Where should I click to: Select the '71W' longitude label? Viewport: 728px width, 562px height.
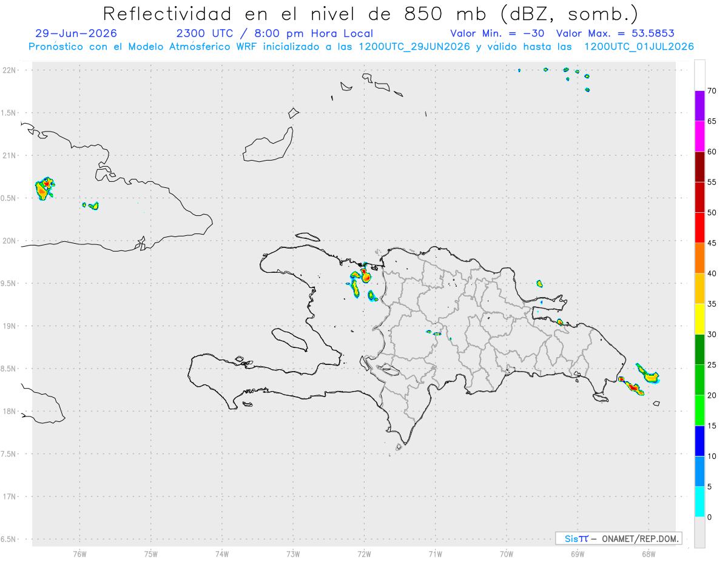(435, 554)
